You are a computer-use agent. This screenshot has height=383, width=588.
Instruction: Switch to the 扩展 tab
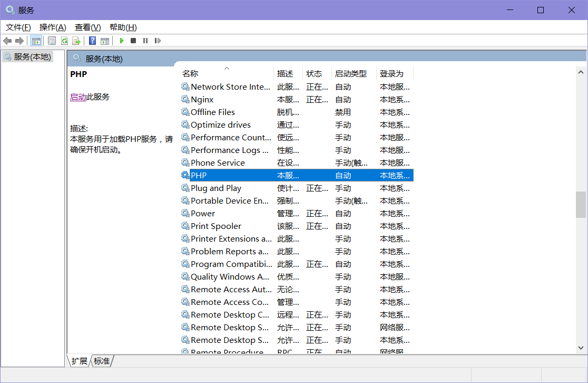79,361
